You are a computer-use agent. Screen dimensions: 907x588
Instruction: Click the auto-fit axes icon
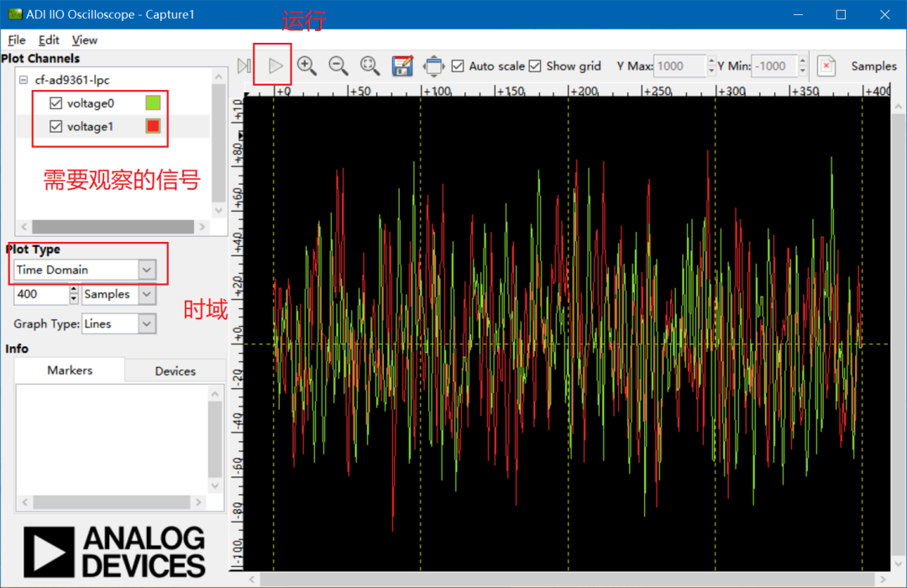pos(433,66)
